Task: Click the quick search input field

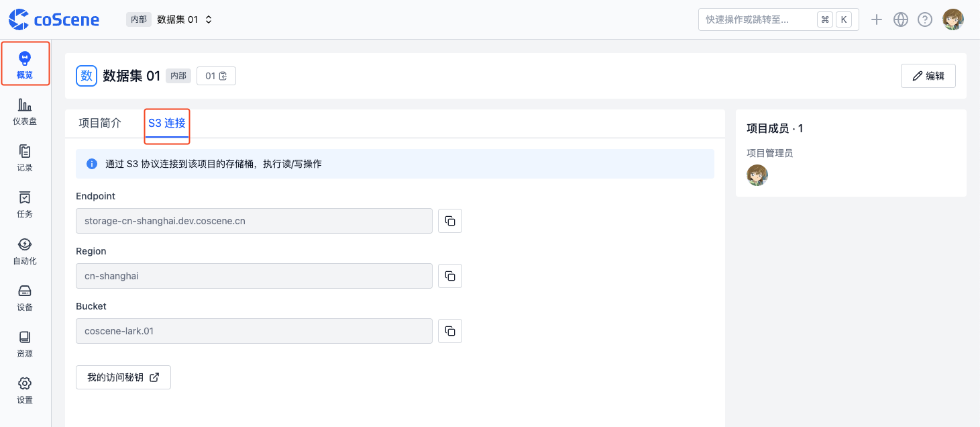Action: click(755, 19)
